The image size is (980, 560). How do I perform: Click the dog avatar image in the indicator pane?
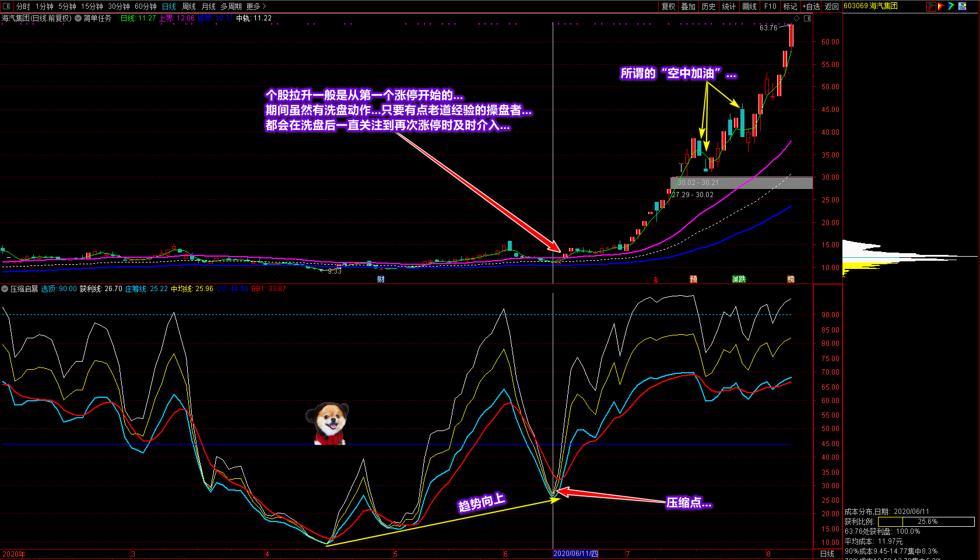(328, 423)
